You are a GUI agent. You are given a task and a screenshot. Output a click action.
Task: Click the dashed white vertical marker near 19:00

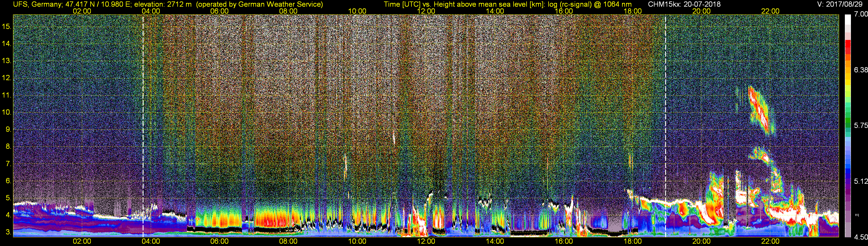point(665,126)
